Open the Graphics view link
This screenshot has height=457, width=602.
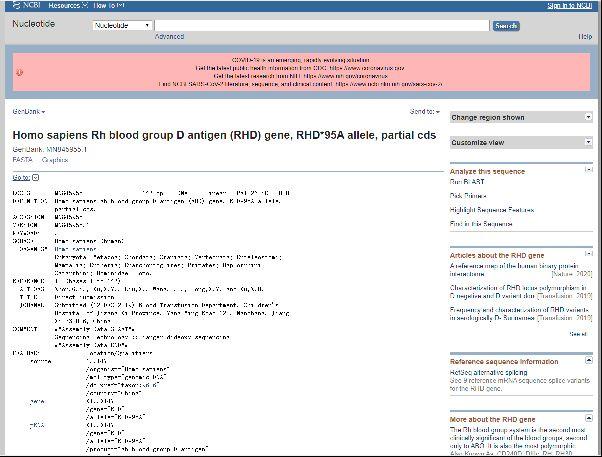pos(55,159)
